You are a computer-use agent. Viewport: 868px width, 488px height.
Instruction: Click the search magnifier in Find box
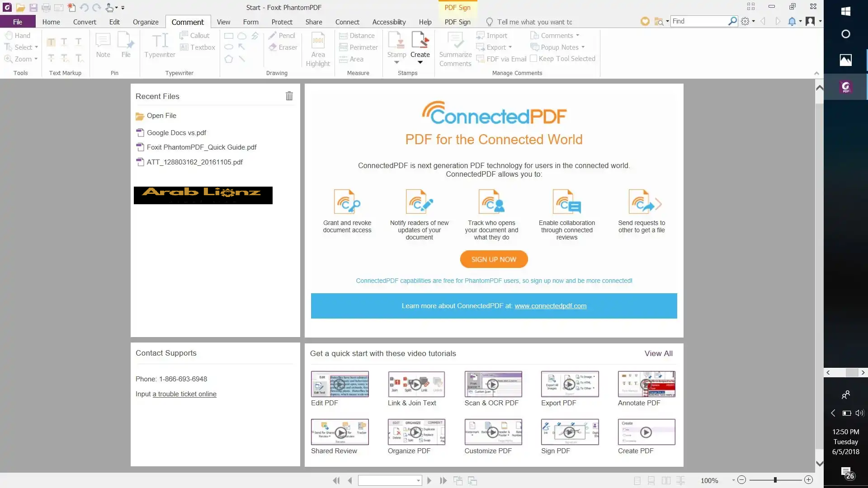tap(732, 21)
